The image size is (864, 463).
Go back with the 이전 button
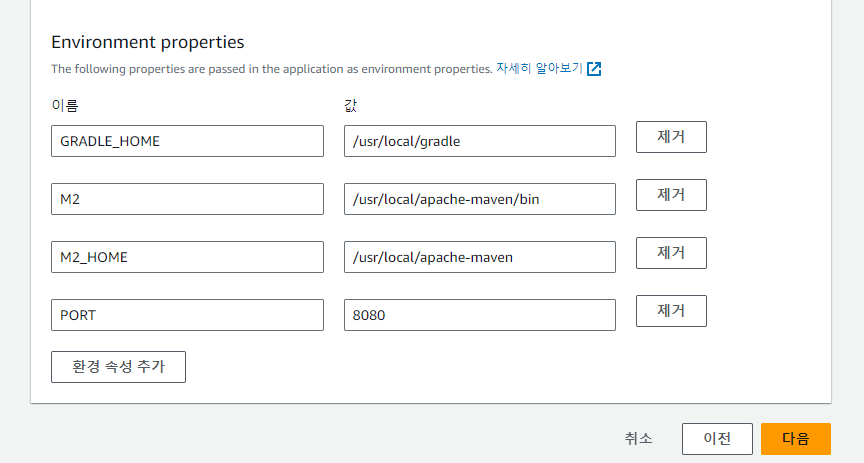coord(717,438)
